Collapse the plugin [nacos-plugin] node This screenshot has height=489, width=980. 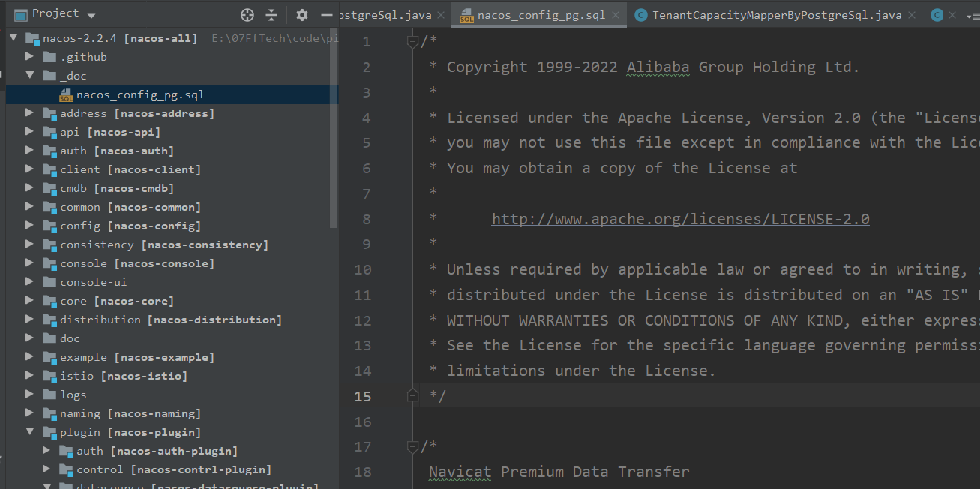28,431
